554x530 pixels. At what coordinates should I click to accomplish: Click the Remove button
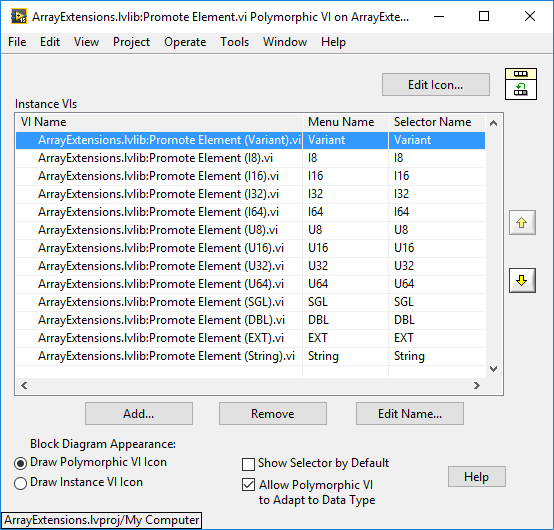pyautogui.click(x=273, y=413)
